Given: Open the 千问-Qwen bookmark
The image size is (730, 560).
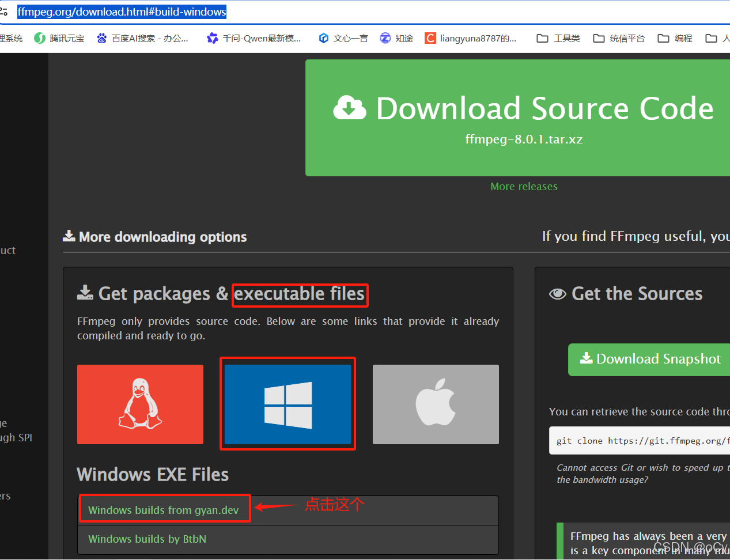Looking at the screenshot, I should click(x=254, y=39).
